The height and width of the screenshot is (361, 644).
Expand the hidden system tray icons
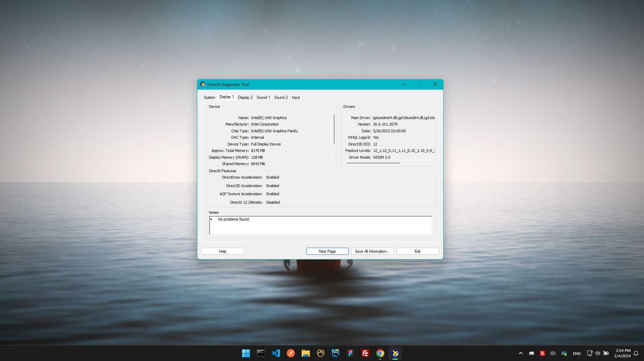pos(520,353)
